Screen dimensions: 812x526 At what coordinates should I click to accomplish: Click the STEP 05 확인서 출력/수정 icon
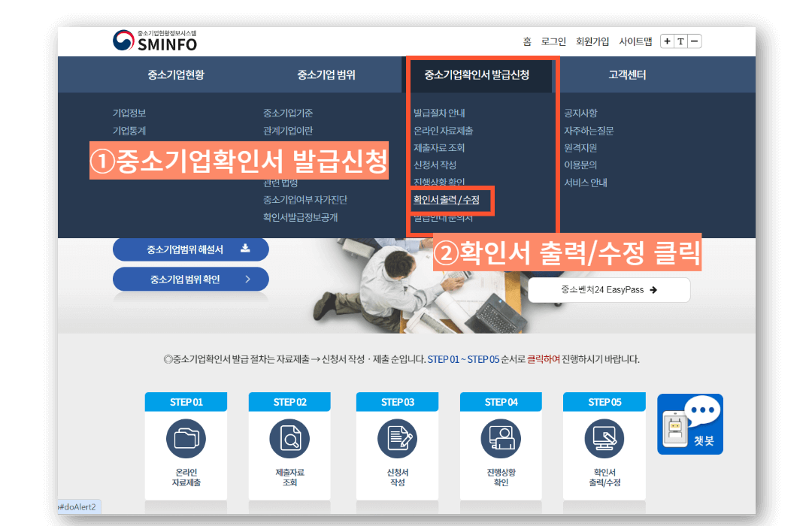pyautogui.click(x=604, y=438)
